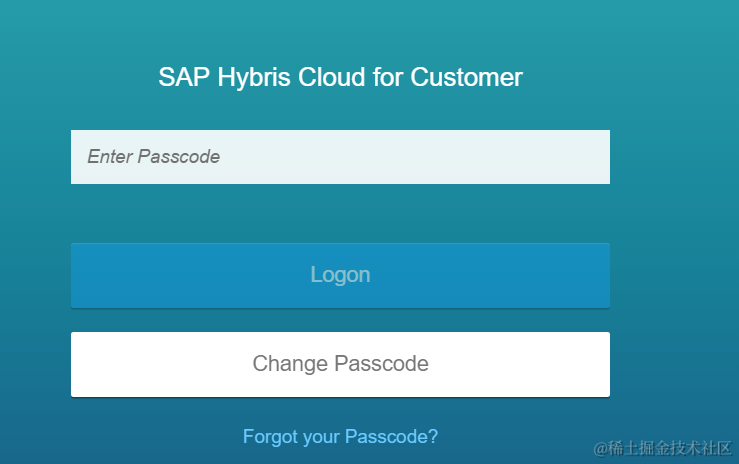Viewport: 739px width, 464px height.
Task: Activate the passcode text field
Action: 340,157
